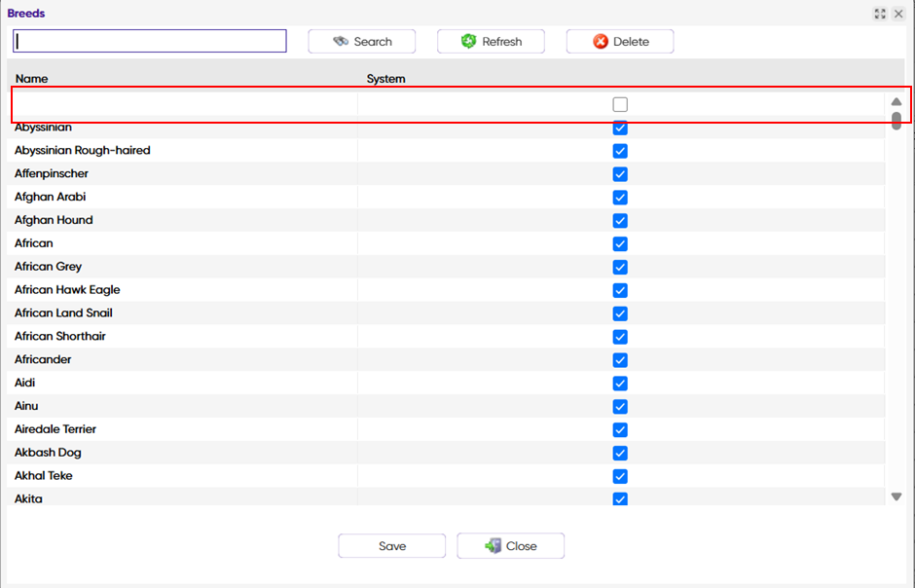Click the Close button with door icon

[x=511, y=546]
